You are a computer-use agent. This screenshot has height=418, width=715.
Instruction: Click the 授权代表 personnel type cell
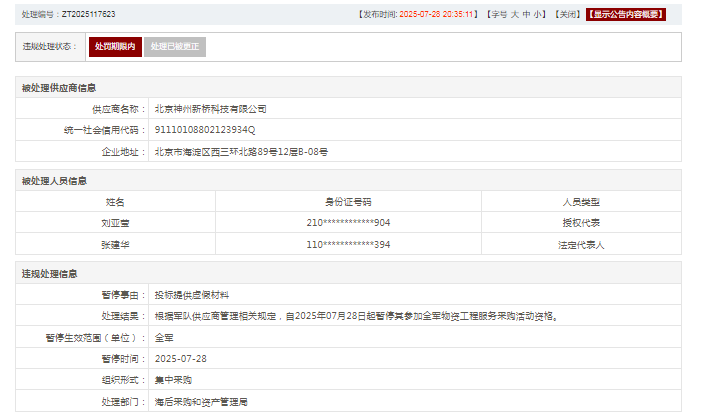(581, 222)
